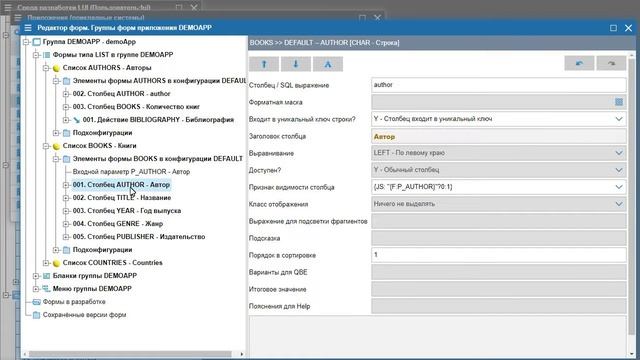Image resolution: width=640 pixels, height=360 pixels.
Task: Click the Подсказка input field
Action: click(498, 238)
